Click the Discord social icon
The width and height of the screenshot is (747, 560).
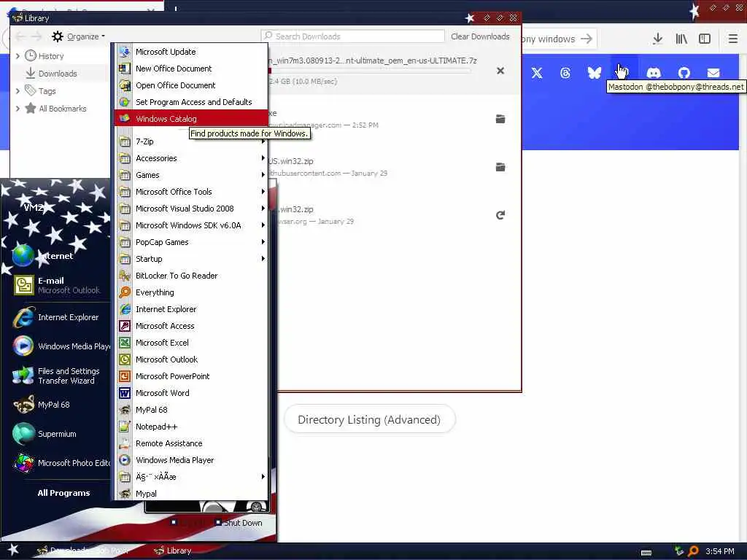pos(654,73)
